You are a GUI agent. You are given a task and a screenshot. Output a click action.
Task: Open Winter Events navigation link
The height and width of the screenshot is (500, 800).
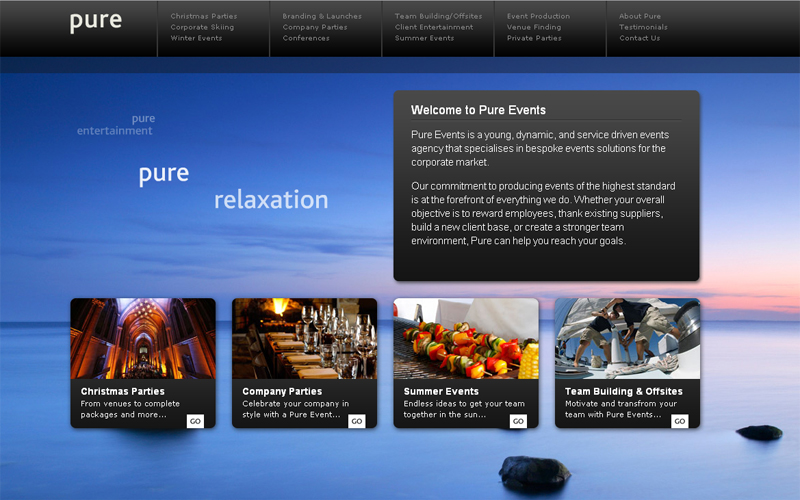pos(196,38)
